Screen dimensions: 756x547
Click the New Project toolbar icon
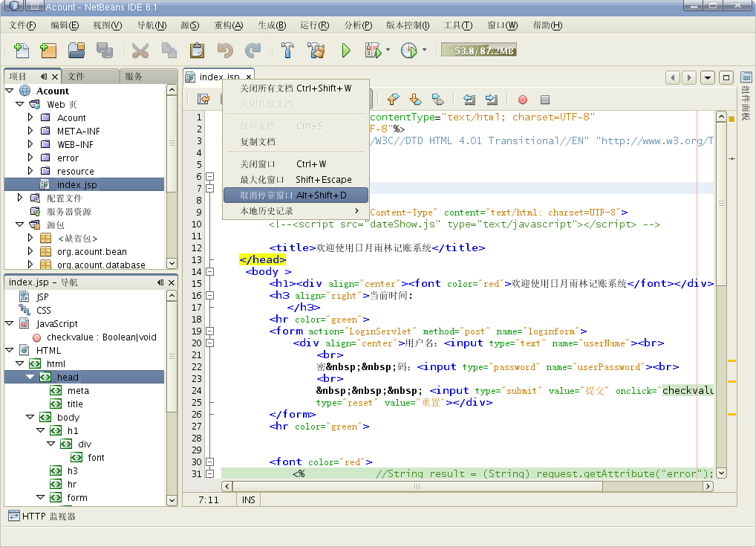pyautogui.click(x=48, y=50)
